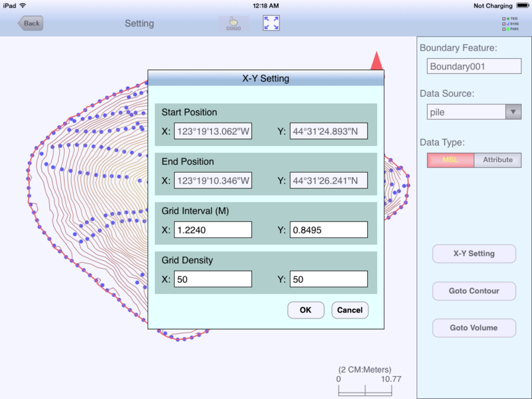Screen dimensions: 532x399
Task: Tap the zoom-to-extent arrows icon
Action: click(x=271, y=23)
